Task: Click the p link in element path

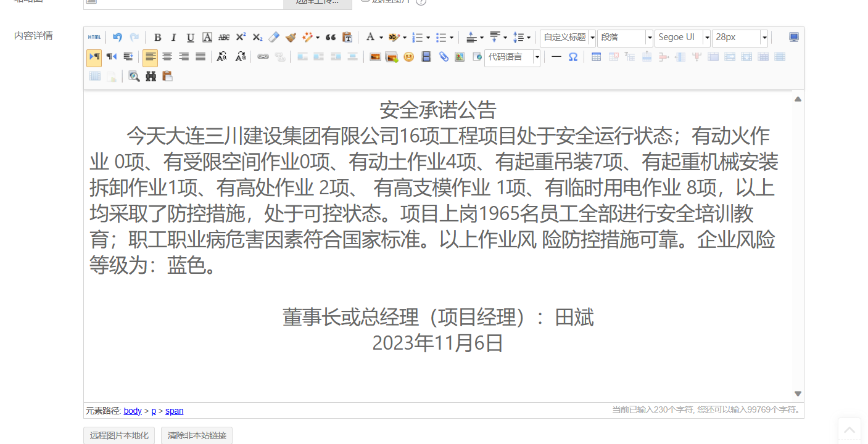Action: coord(154,411)
